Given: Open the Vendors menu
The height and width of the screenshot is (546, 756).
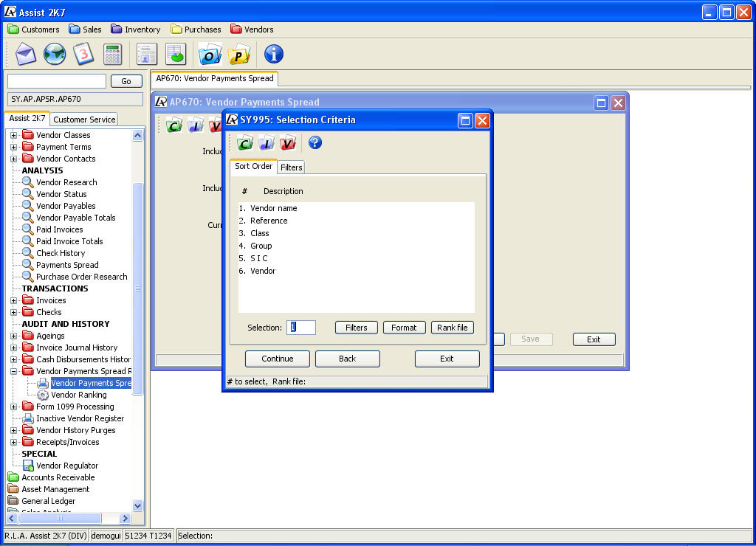Looking at the screenshot, I should pos(252,30).
